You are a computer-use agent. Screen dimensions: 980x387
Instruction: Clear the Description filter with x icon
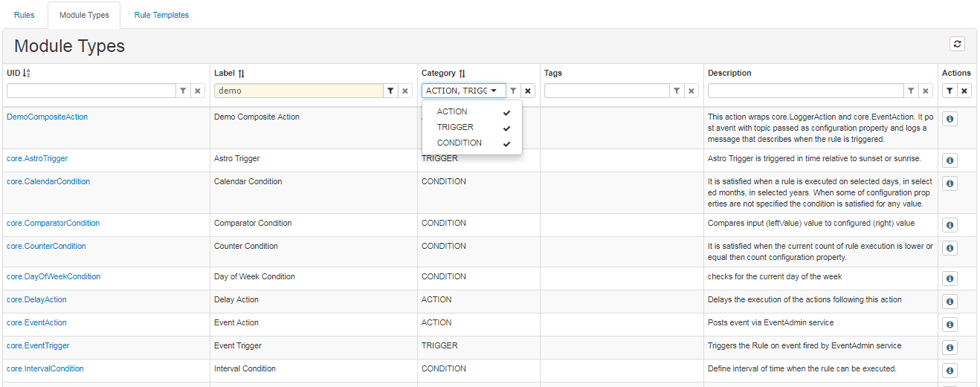[x=926, y=91]
